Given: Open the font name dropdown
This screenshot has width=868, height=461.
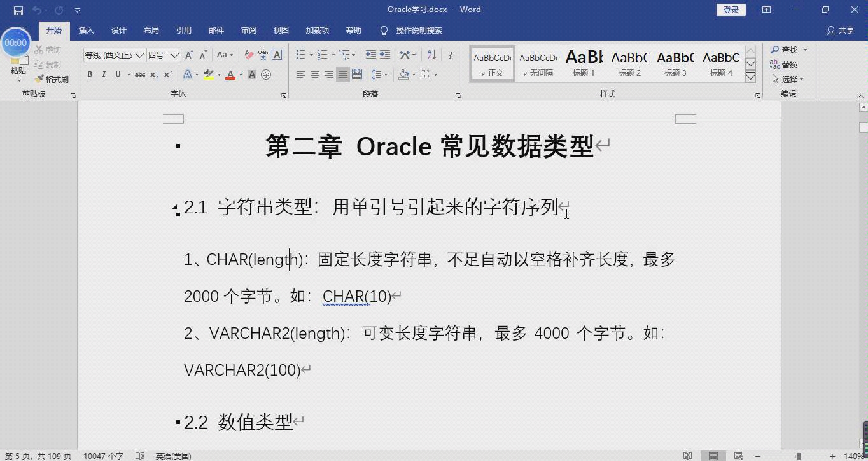Looking at the screenshot, I should (139, 55).
